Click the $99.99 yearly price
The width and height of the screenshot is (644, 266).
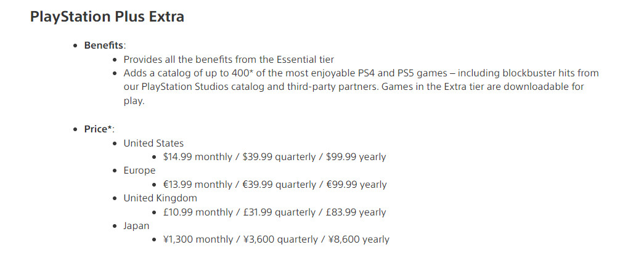pyautogui.click(x=354, y=157)
